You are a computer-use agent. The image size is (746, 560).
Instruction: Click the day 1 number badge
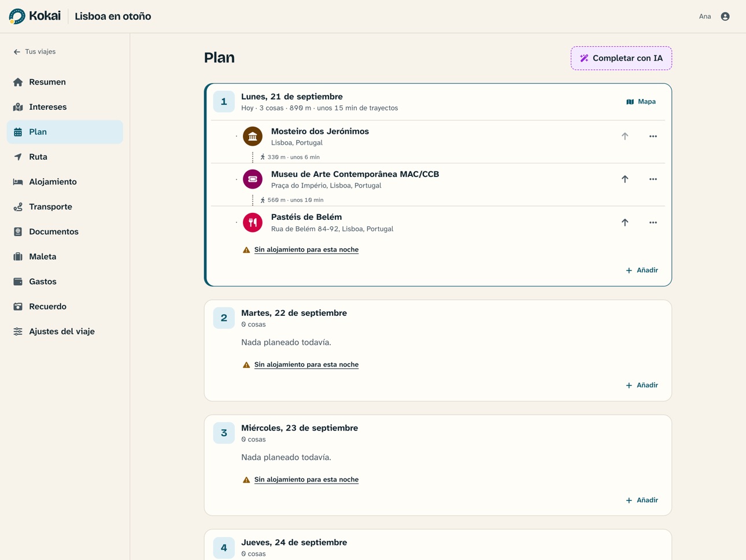224,101
